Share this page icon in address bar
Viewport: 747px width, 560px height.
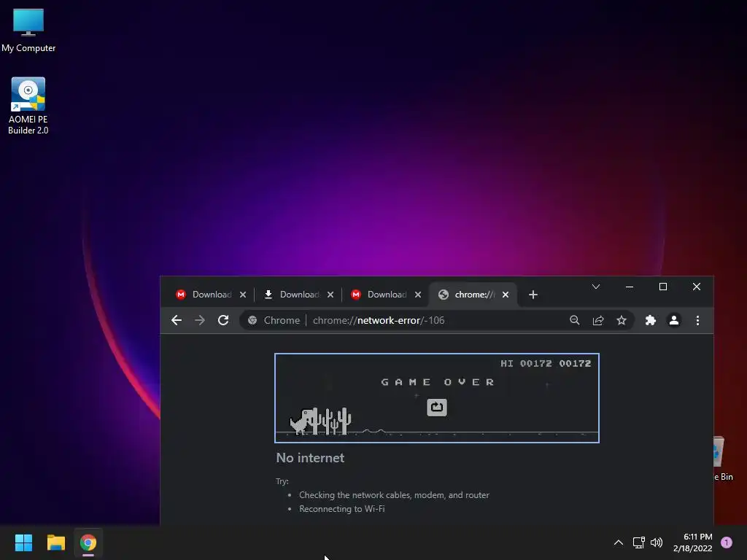coord(598,320)
